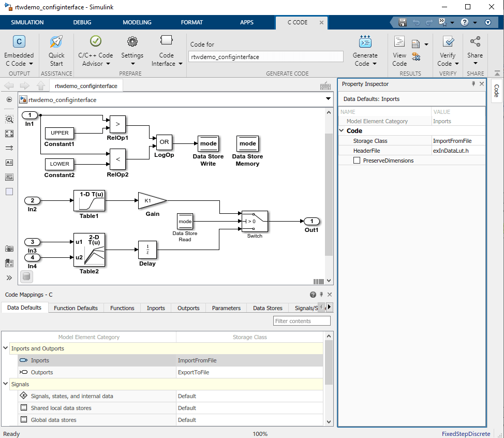Click the Model Data Editor database icon

click(27, 277)
